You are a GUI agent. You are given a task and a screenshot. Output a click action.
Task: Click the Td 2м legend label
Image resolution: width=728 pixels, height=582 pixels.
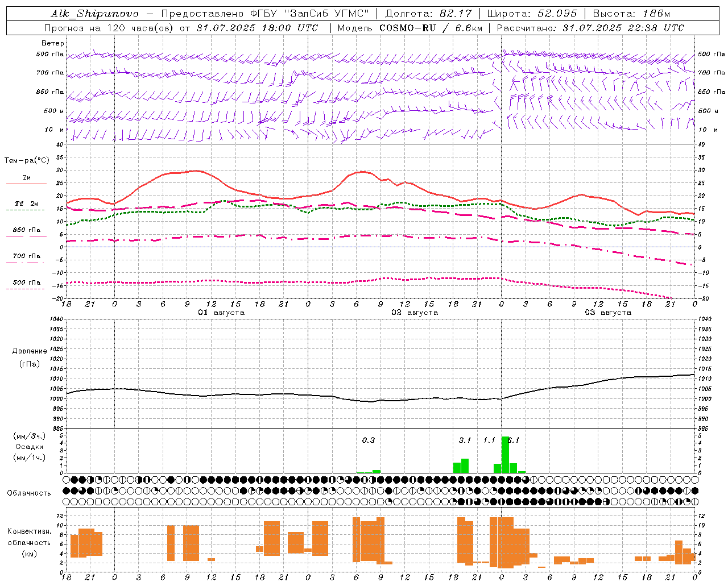pyautogui.click(x=27, y=203)
